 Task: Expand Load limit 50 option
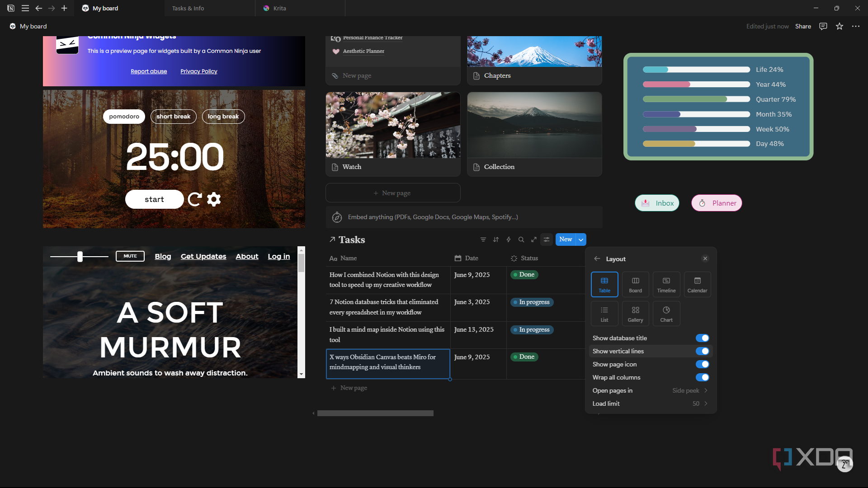tap(650, 404)
